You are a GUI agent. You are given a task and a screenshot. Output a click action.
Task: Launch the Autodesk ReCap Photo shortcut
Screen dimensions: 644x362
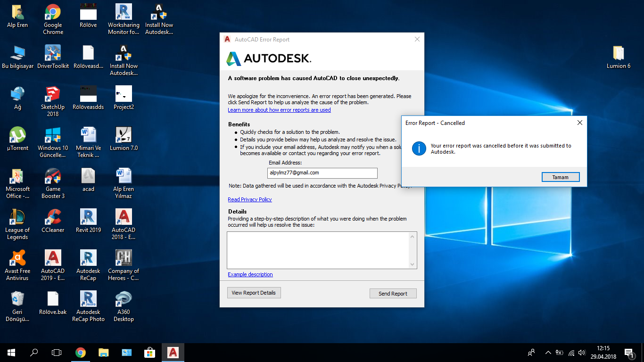coord(88,306)
